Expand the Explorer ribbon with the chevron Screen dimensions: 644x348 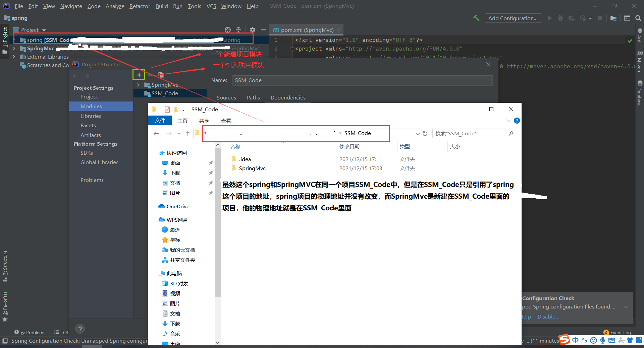(x=508, y=121)
